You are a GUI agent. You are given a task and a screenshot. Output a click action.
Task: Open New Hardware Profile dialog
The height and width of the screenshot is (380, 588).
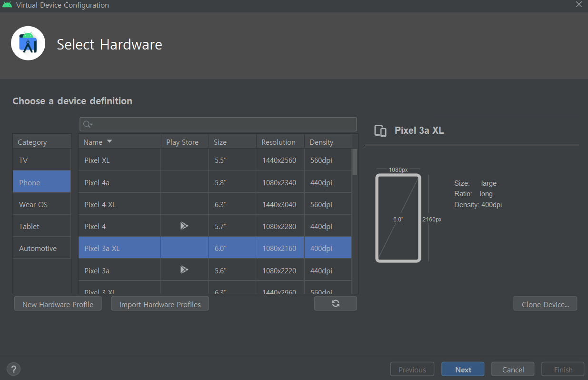(x=58, y=304)
